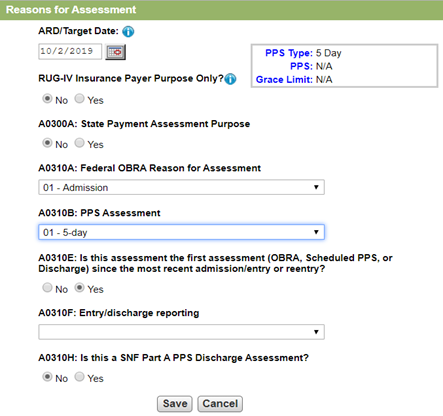Select No for A0310H SNF Part A Discharge
This screenshot has width=443, height=416.
coord(47,377)
